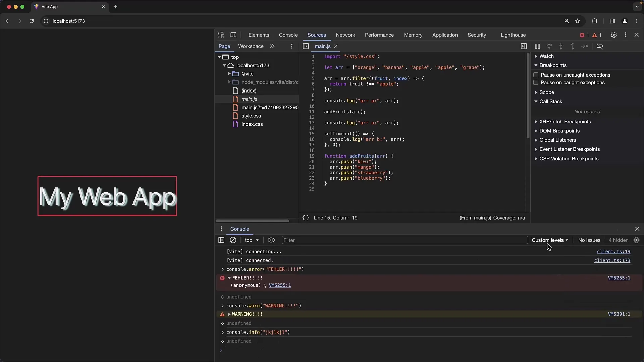Screen dimensions: 644x362
Task: Click the Filter input field in Console
Action: (x=404, y=240)
